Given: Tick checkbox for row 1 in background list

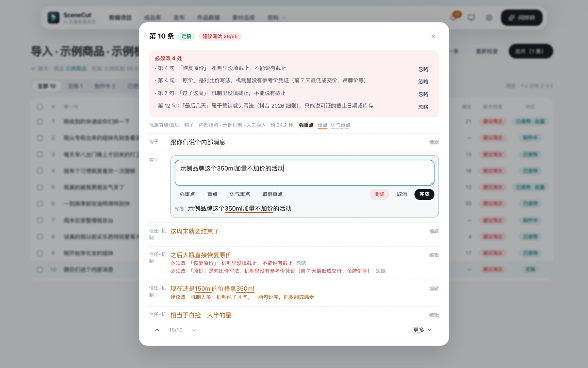Looking at the screenshot, I should click(40, 121).
